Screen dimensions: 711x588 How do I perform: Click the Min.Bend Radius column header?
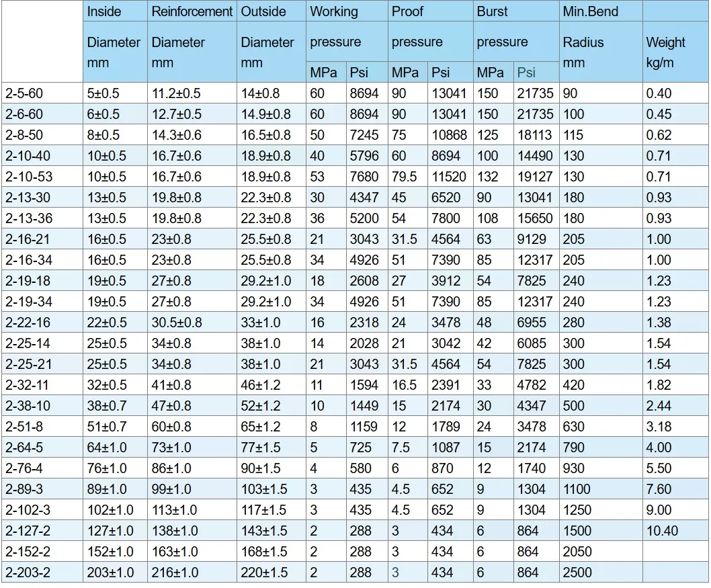[x=600, y=42]
